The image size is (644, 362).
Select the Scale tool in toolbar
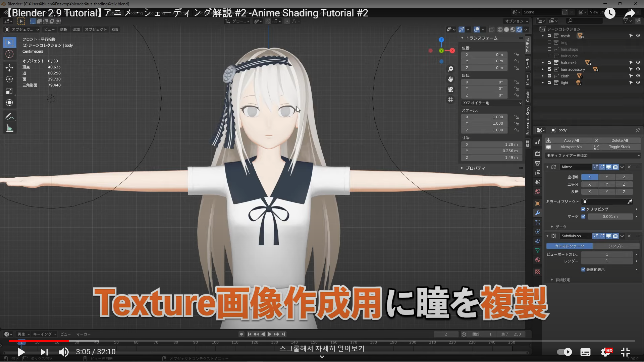[9, 91]
